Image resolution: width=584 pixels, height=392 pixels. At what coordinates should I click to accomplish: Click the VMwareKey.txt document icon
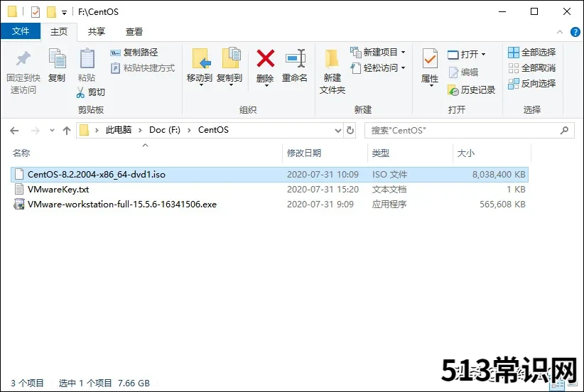[19, 189]
